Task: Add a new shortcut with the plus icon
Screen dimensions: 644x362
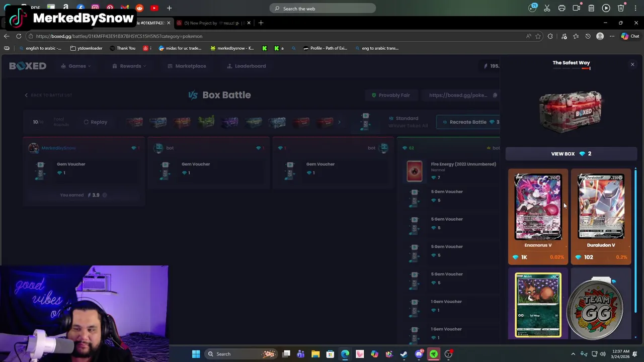Action: 169,8
